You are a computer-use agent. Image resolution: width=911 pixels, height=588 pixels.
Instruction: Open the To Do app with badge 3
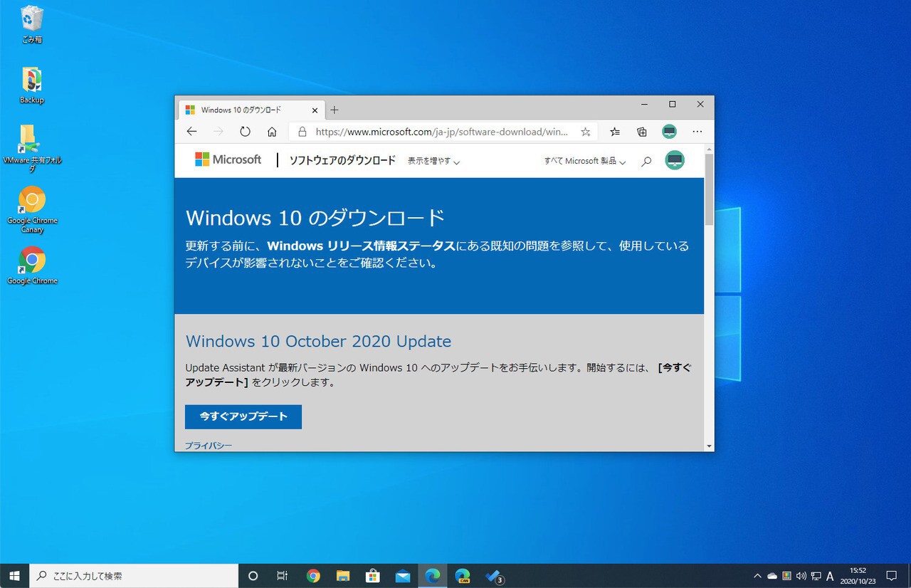click(x=493, y=576)
